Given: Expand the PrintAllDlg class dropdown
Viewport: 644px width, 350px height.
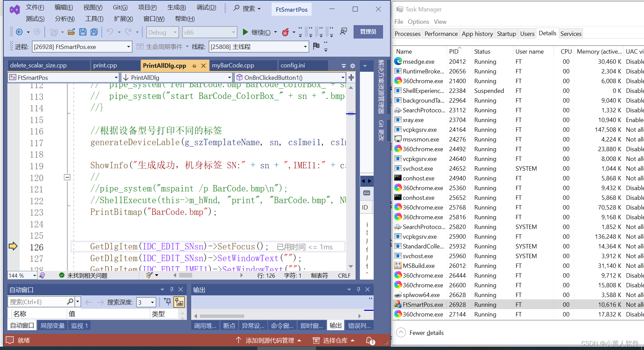Looking at the screenshot, I should point(176,77).
